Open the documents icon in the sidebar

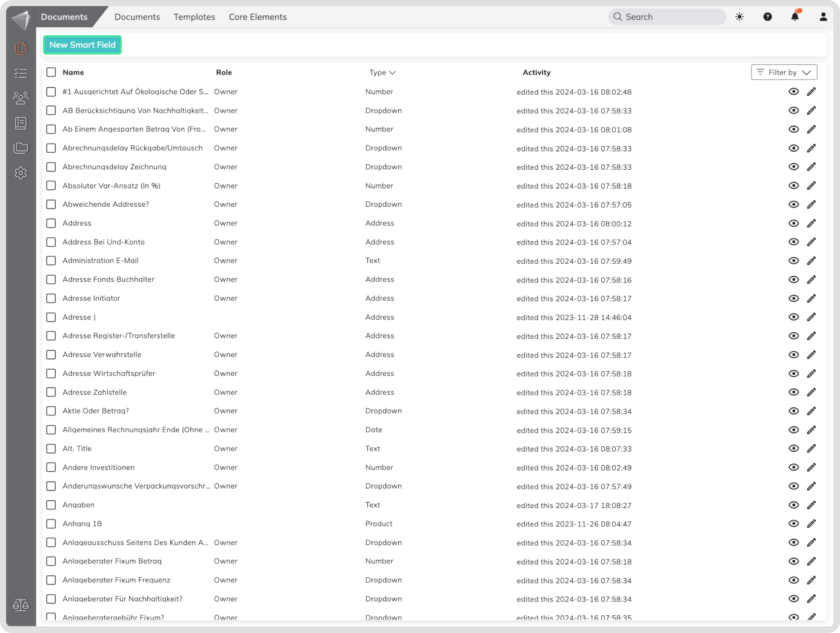point(21,48)
